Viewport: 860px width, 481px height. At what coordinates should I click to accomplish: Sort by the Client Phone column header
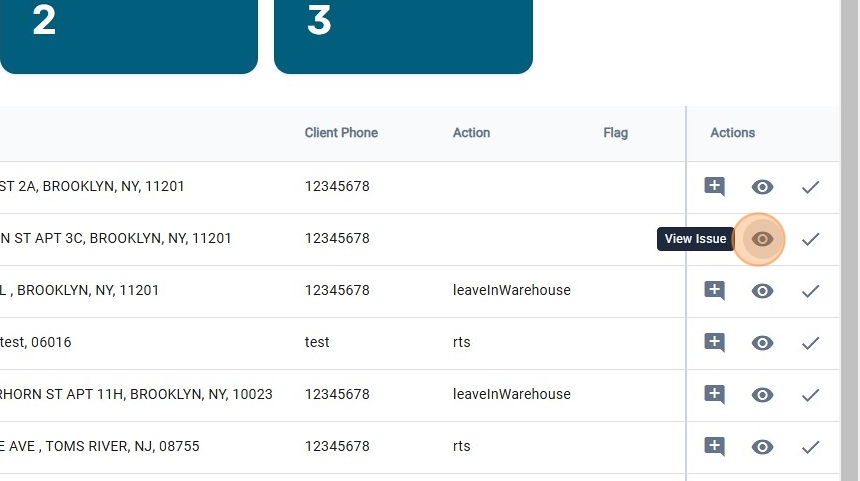pyautogui.click(x=341, y=133)
